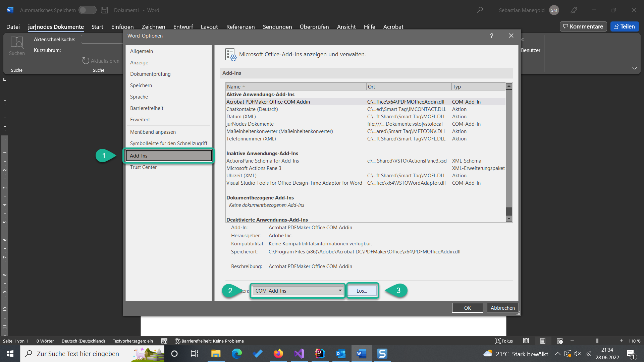Open Read Mode view in status bar

click(526, 341)
